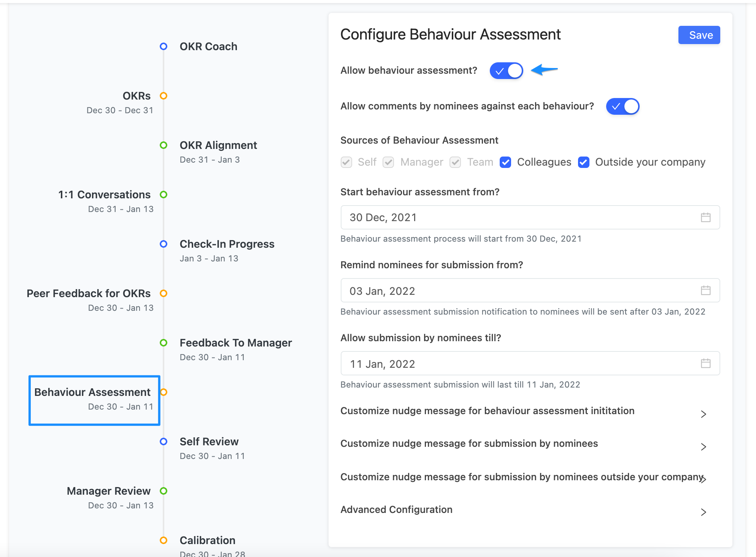756x557 pixels.
Task: Click the Colleagues label text
Action: point(544,162)
